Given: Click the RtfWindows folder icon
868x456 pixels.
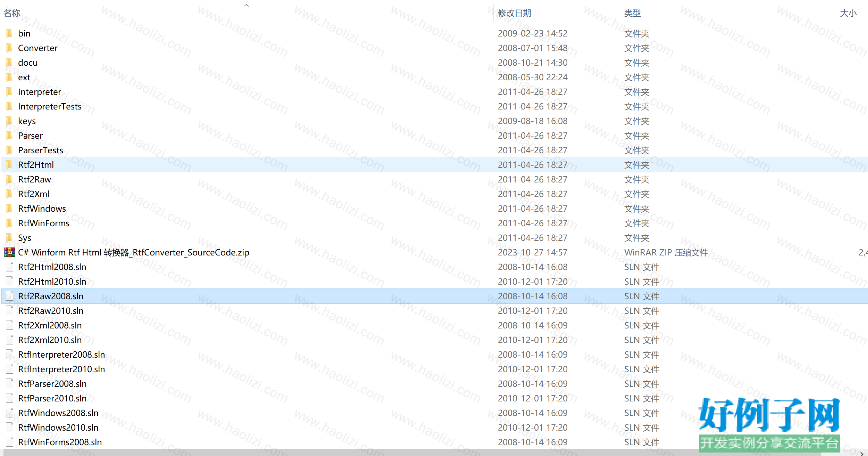Looking at the screenshot, I should (9, 209).
